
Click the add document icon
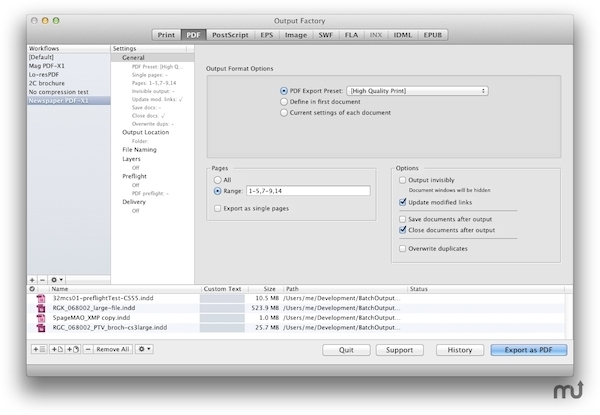(56, 349)
